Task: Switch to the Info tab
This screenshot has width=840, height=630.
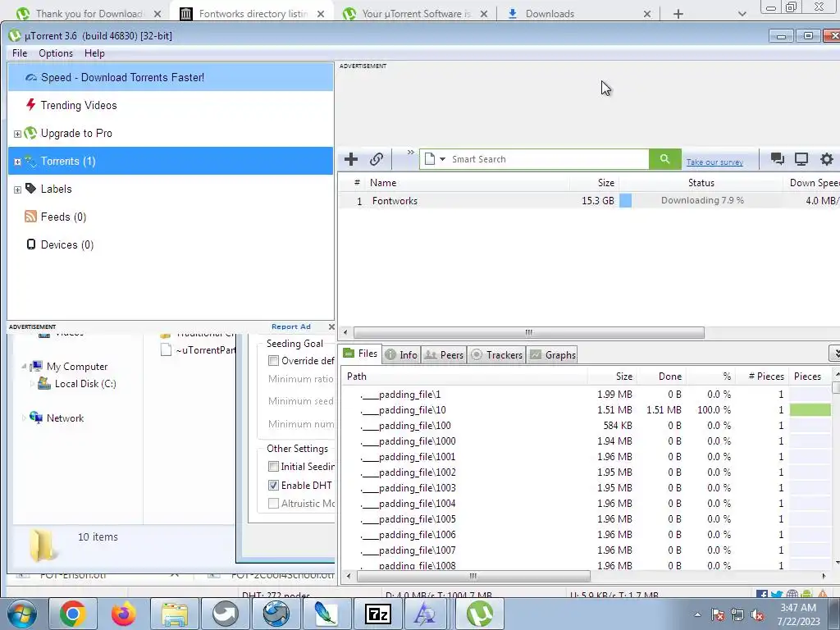Action: coord(401,354)
